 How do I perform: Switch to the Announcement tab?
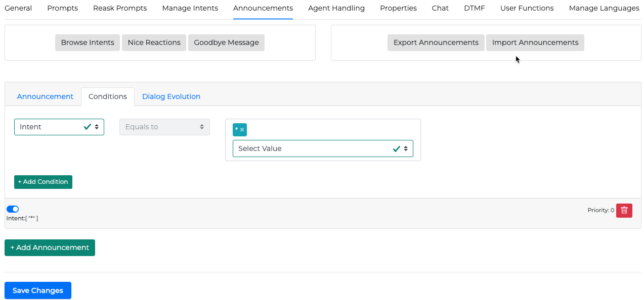pyautogui.click(x=45, y=96)
